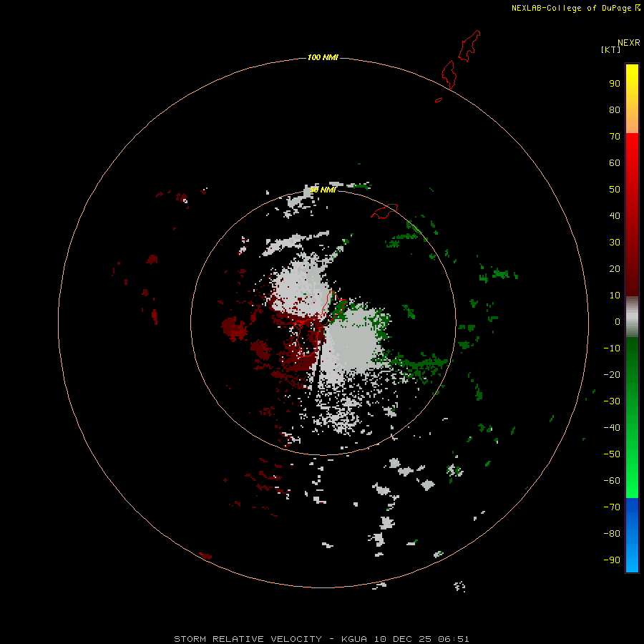This screenshot has height=644, width=644.
Task: Click the -20 value on velocity scale
Action: pos(612,374)
